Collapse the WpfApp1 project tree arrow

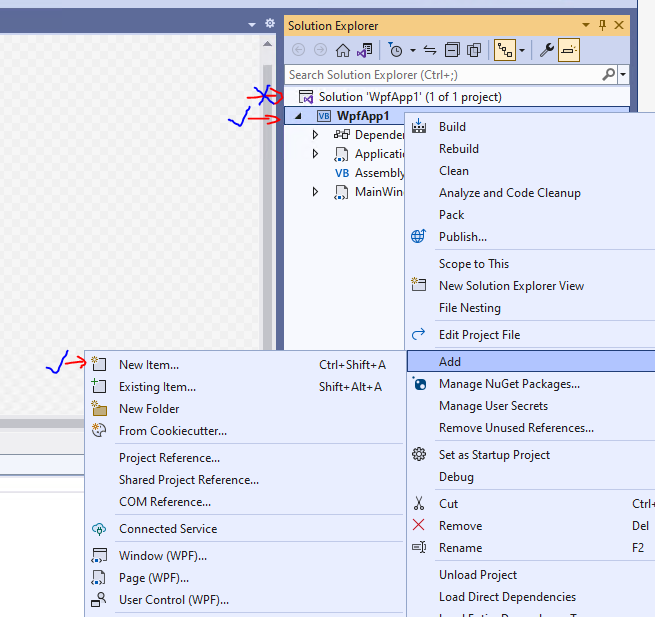(298, 116)
